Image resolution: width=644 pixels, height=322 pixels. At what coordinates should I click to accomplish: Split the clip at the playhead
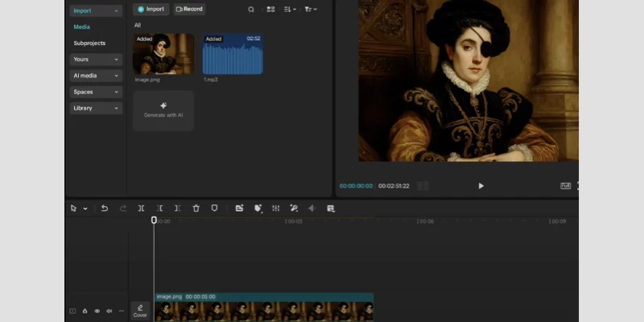tap(141, 208)
